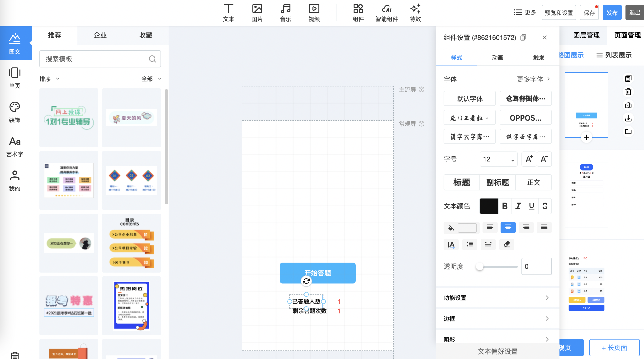Screen dimensions: 644x359
Task: Apply the 标题 heading style
Action: (461, 182)
